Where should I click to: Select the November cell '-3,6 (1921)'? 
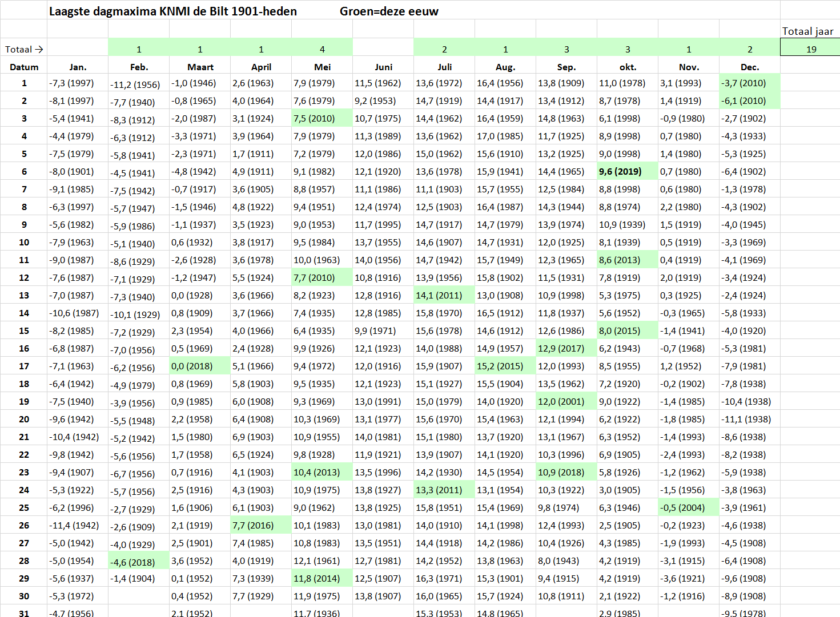(689, 578)
